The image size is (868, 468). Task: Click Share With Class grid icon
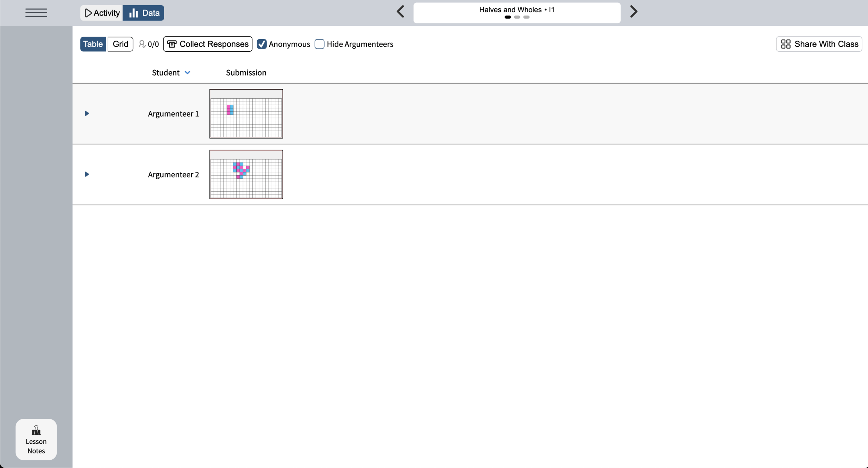point(786,44)
